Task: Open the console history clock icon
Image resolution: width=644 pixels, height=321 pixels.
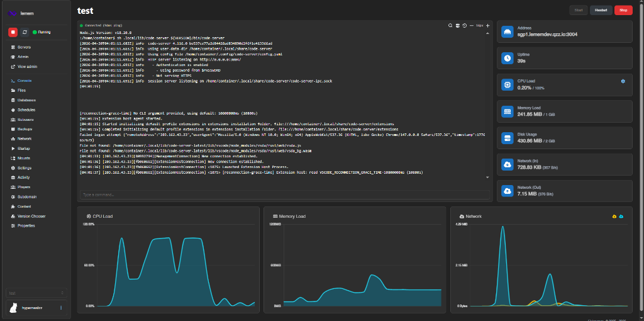Action: pyautogui.click(x=464, y=25)
